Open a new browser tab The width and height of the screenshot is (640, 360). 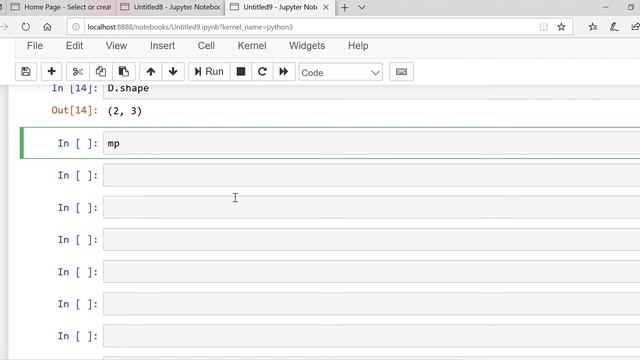(x=344, y=7)
